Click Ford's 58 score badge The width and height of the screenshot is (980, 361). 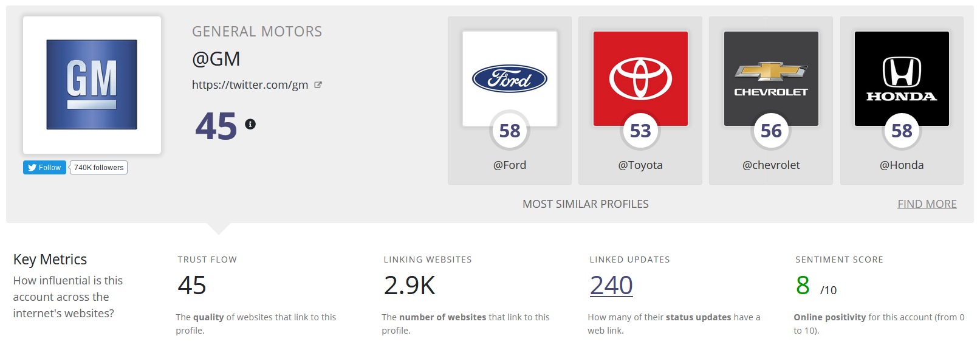(510, 130)
